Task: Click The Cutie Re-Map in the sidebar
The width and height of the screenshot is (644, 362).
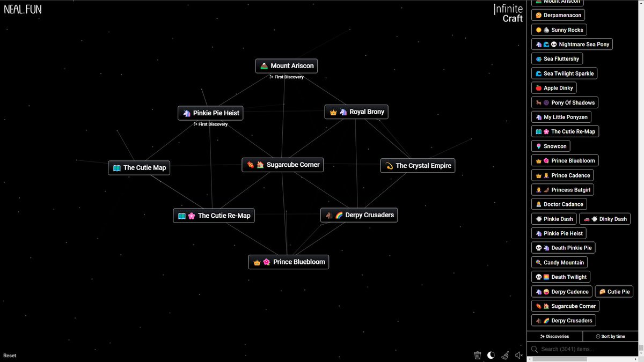Action: (565, 131)
